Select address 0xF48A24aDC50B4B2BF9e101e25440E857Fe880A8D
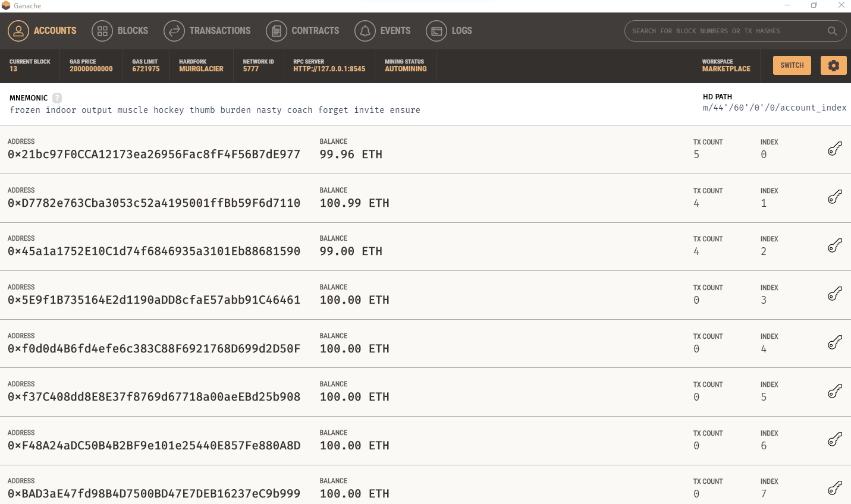 click(x=154, y=446)
